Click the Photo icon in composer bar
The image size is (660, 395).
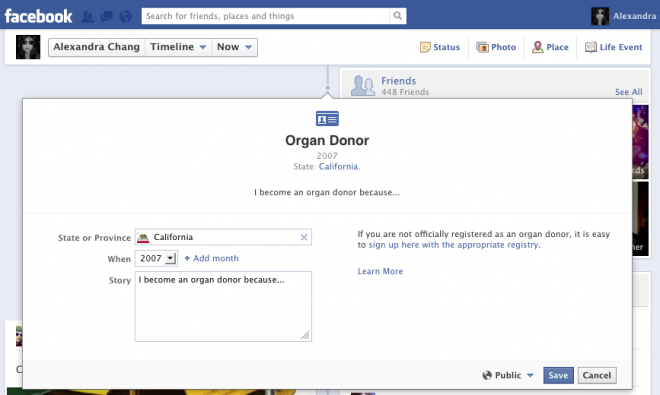pos(482,47)
